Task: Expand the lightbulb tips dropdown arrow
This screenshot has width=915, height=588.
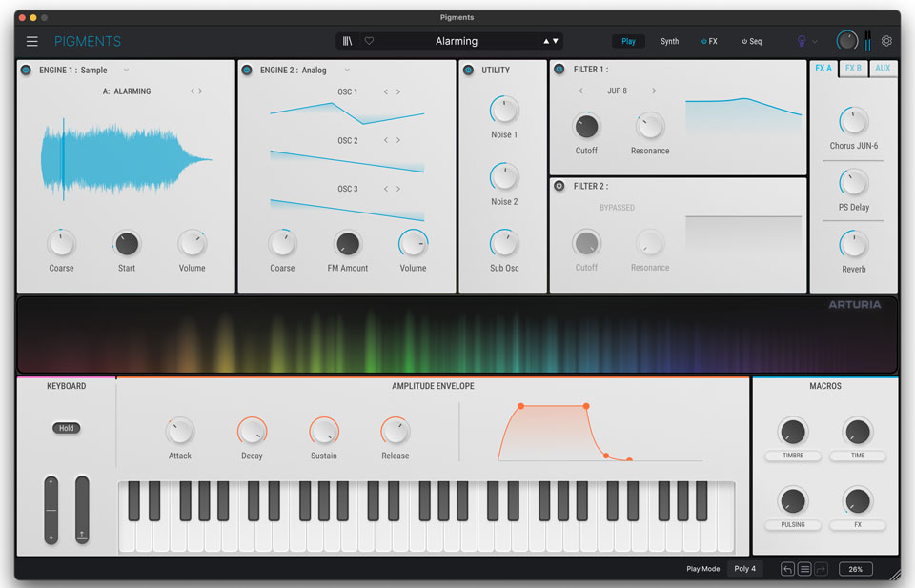Action: pyautogui.click(x=815, y=41)
